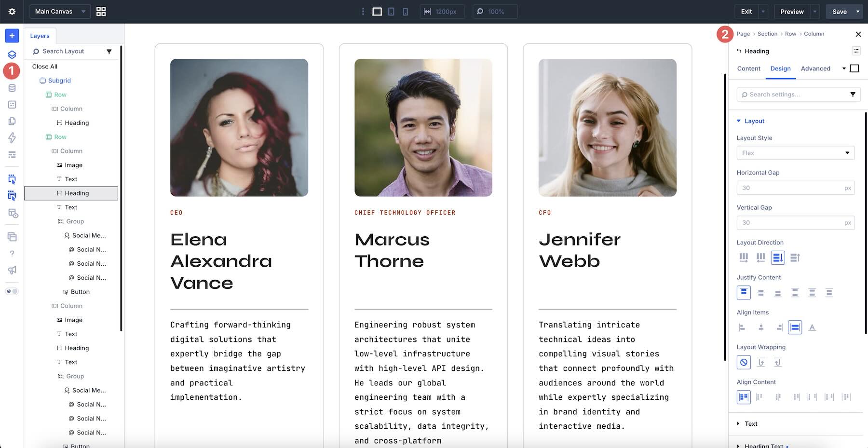Image resolution: width=868 pixels, height=448 pixels.
Task: Click the Exit button
Action: (x=746, y=12)
